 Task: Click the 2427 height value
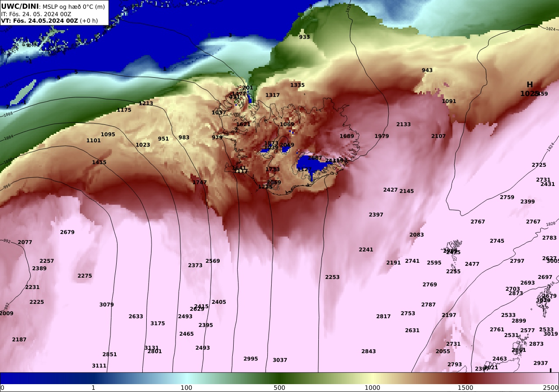click(x=390, y=190)
